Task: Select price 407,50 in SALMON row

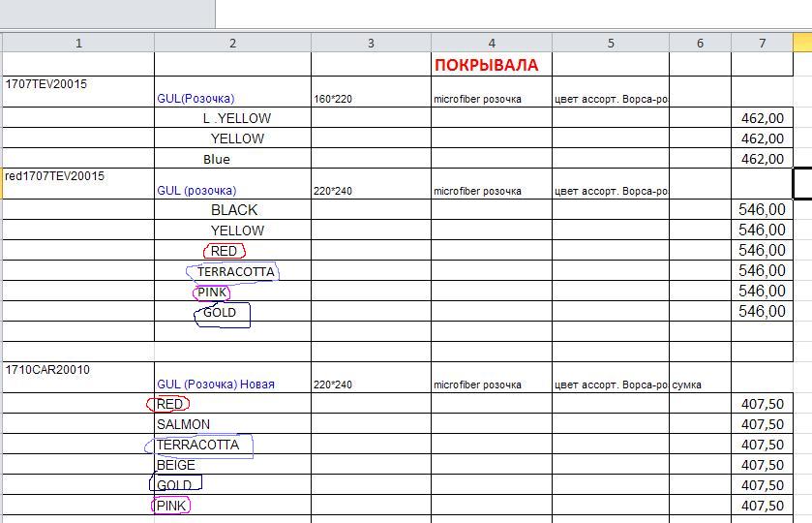Action: click(763, 423)
